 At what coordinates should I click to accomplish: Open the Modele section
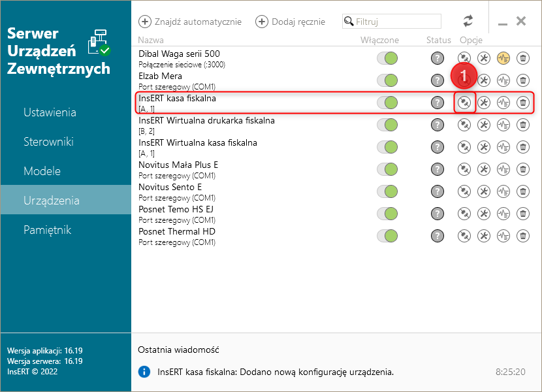coord(66,171)
